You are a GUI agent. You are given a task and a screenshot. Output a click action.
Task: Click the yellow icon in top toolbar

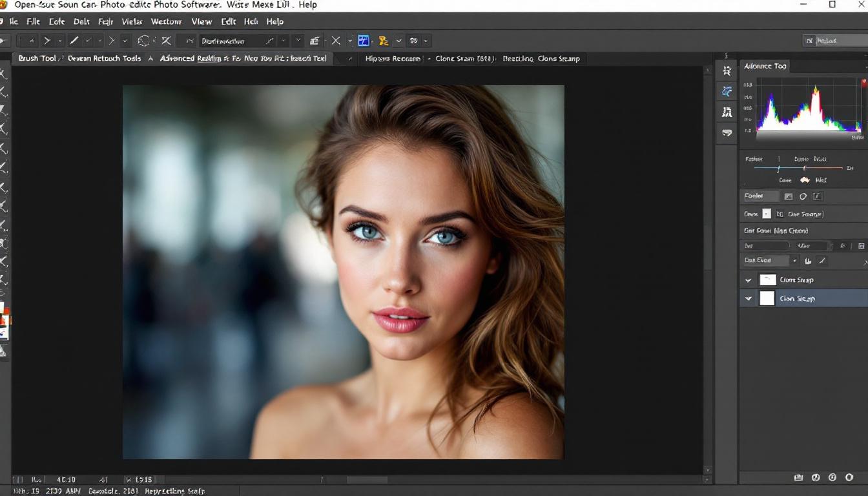point(383,41)
